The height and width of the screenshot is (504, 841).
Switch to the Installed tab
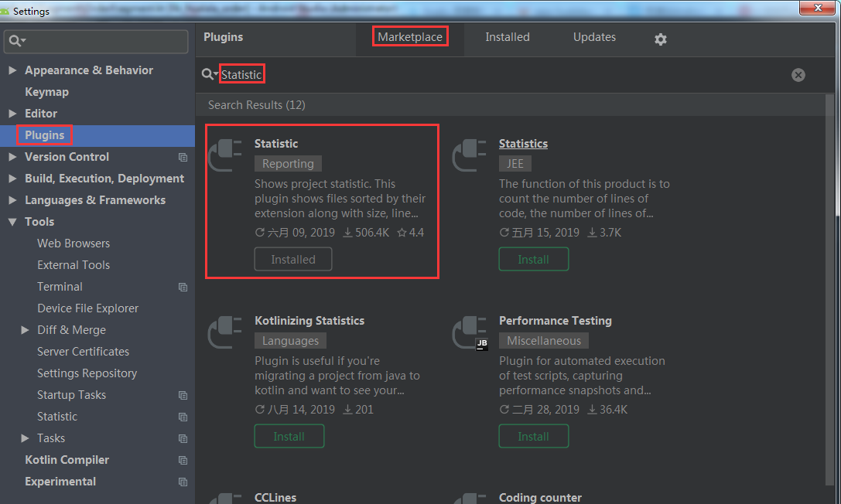508,37
